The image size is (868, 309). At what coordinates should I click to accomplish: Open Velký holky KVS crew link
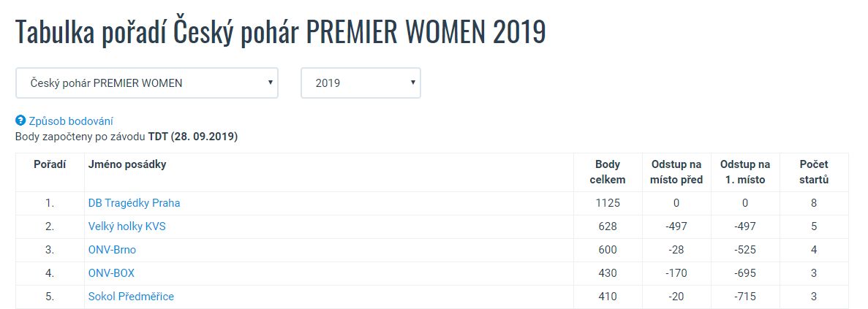point(127,226)
